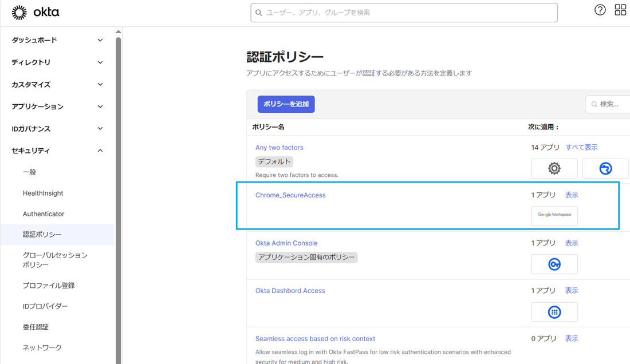Open HealthInsight page
630x364 pixels.
[x=43, y=193]
